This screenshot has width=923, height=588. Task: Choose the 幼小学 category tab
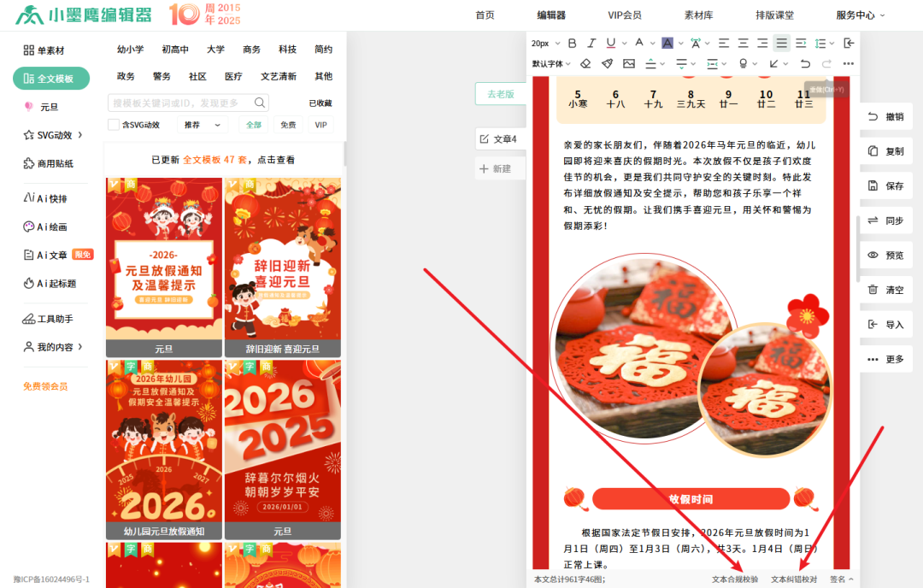pyautogui.click(x=130, y=50)
